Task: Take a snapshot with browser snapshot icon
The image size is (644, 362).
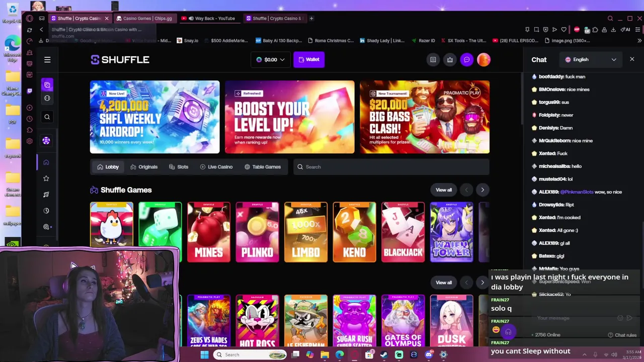Action: click(536, 30)
